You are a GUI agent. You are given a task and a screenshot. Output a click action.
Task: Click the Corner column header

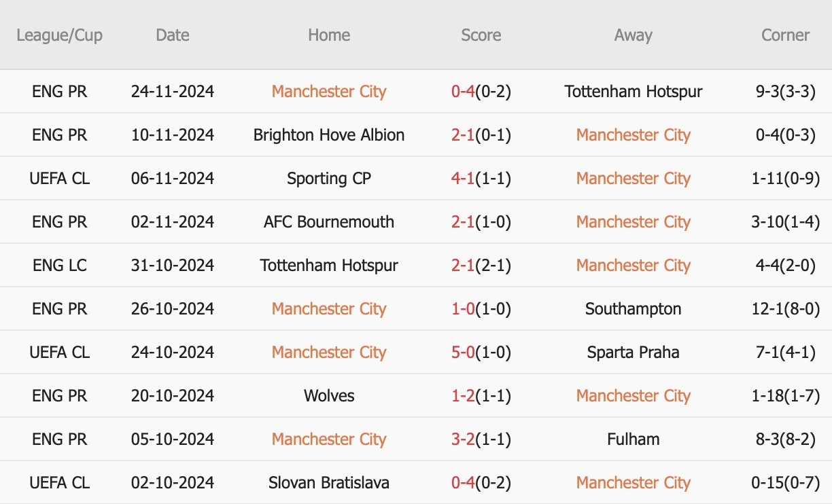tap(785, 35)
